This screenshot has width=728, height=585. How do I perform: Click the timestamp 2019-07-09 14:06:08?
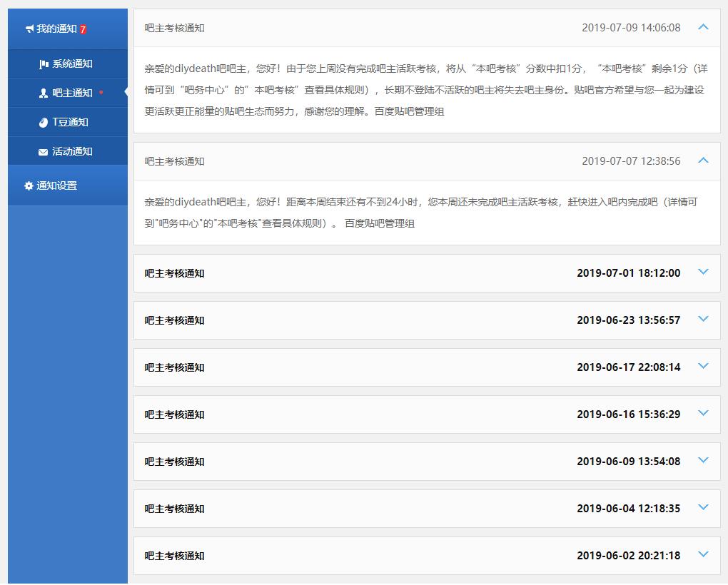[631, 28]
